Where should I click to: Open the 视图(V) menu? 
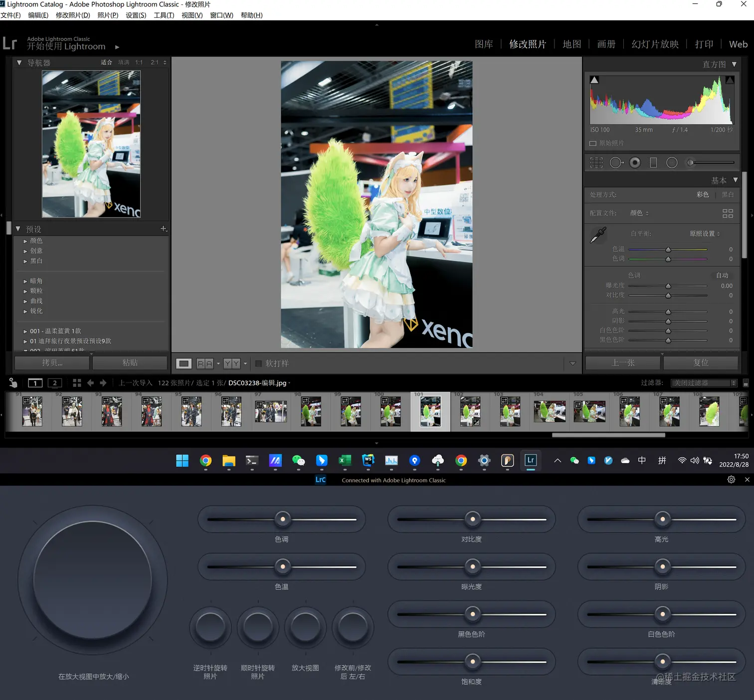click(x=192, y=15)
